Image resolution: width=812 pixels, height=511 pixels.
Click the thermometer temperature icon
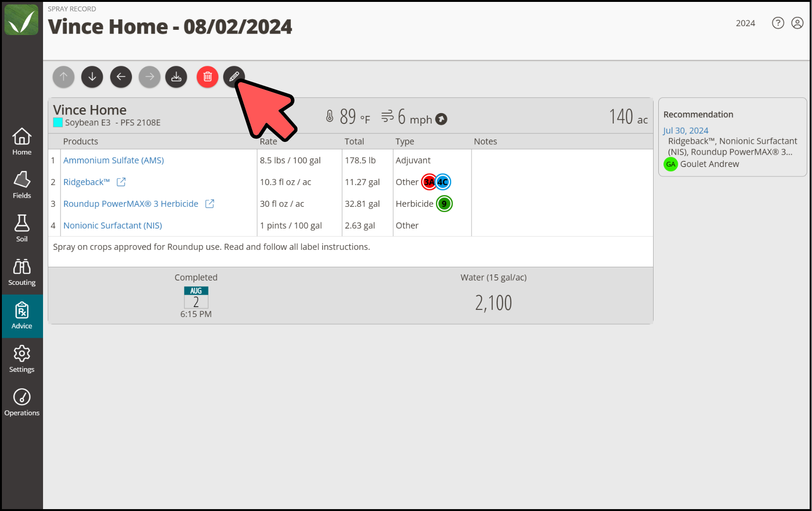[330, 116]
